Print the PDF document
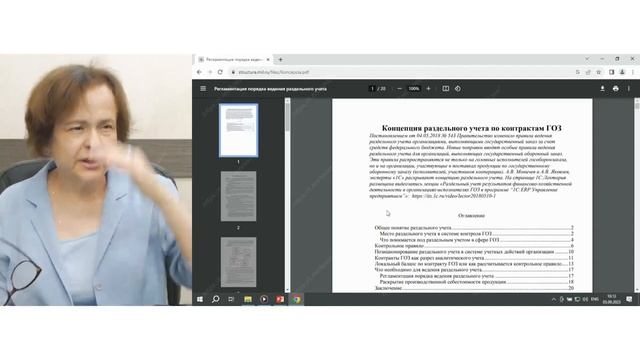The image size is (640, 360). tap(616, 89)
